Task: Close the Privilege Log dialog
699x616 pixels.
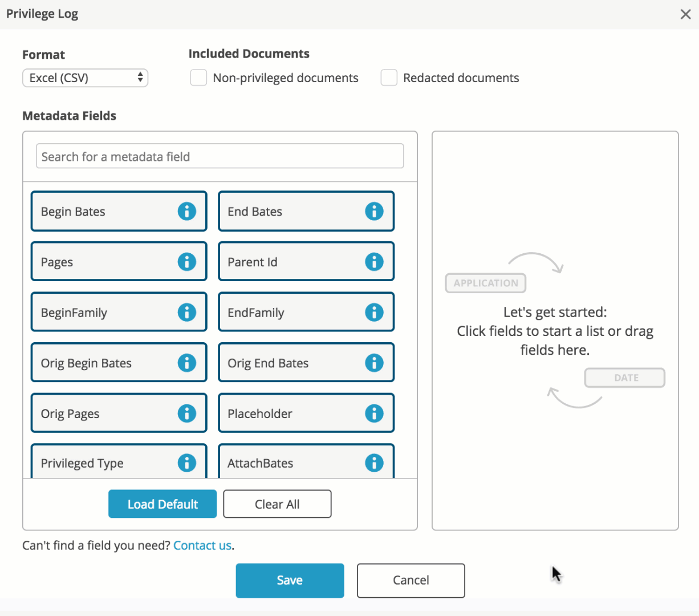Action: 685,14
